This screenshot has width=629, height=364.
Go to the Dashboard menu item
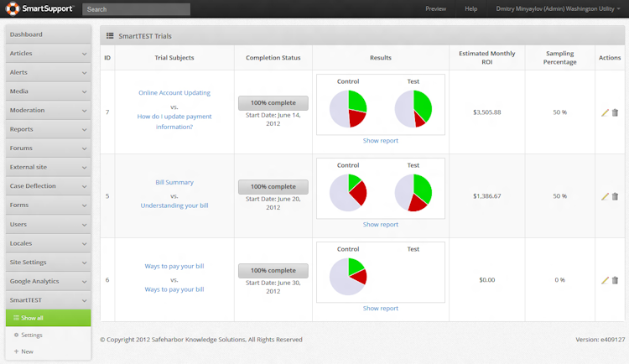tap(48, 34)
